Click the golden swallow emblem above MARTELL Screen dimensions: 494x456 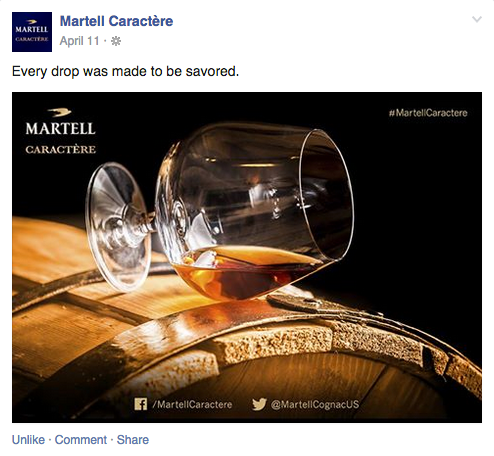pyautogui.click(x=59, y=112)
